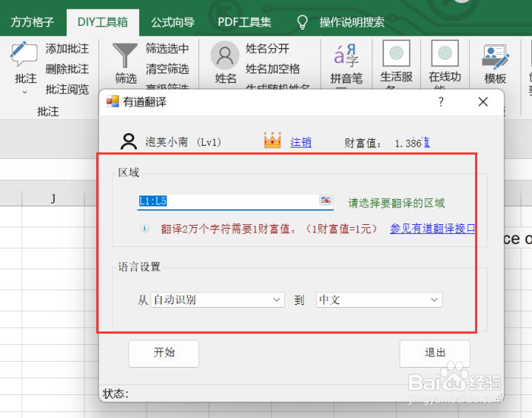This screenshot has width=532, height=418.
Task: Click the 注销 logout link
Action: click(301, 142)
